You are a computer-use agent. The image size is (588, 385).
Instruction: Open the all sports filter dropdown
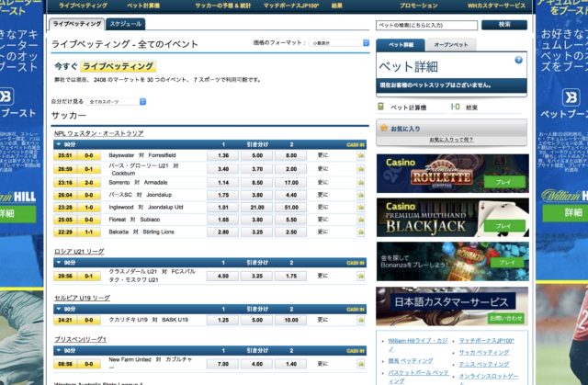click(x=115, y=101)
